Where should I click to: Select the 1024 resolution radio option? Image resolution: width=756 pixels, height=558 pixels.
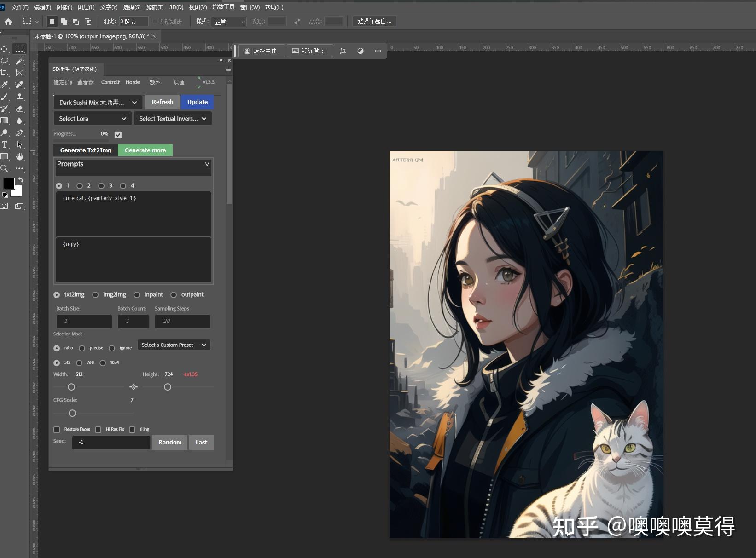point(103,362)
